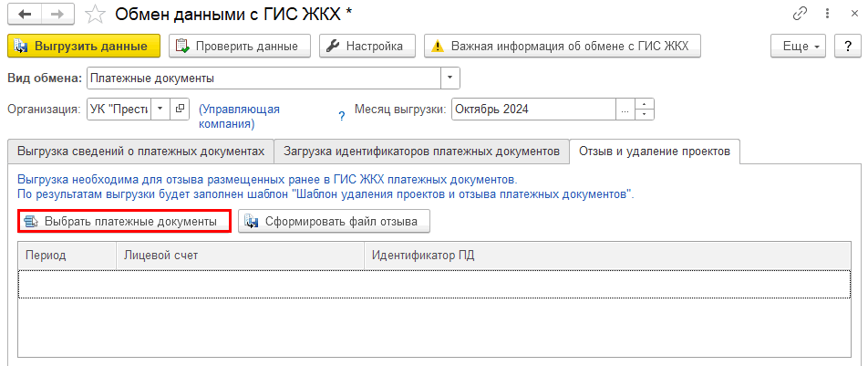
Task: Run "Проверить данные" check
Action: [241, 46]
